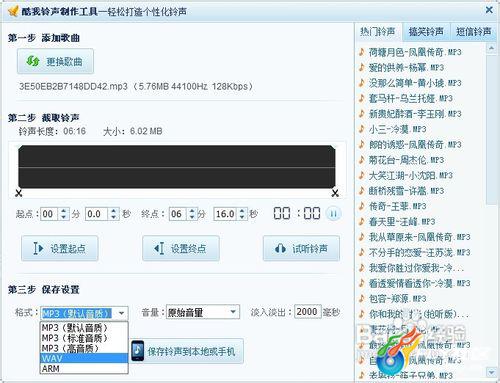
Task: Select the left start marker under waveform
Action: coord(19,193)
